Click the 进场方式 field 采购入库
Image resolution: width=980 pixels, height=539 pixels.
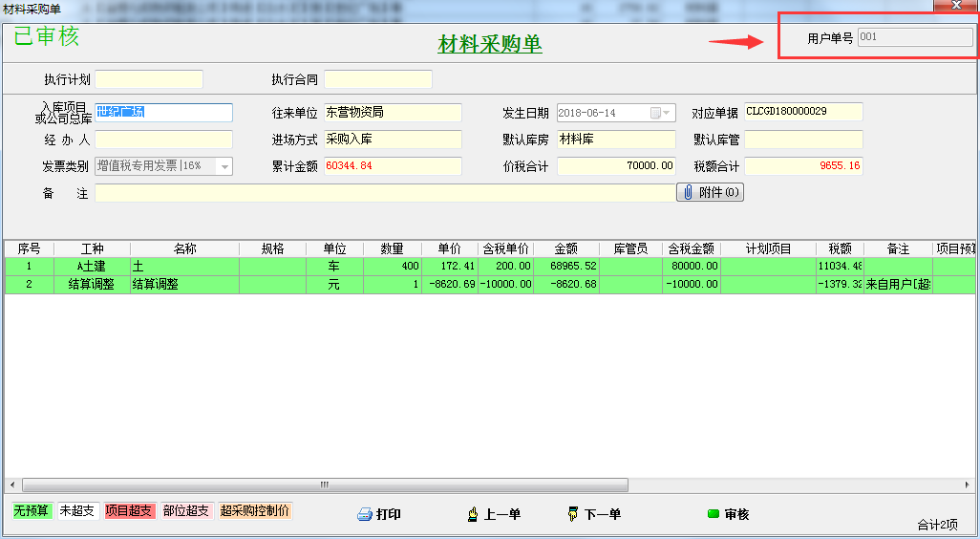point(394,140)
